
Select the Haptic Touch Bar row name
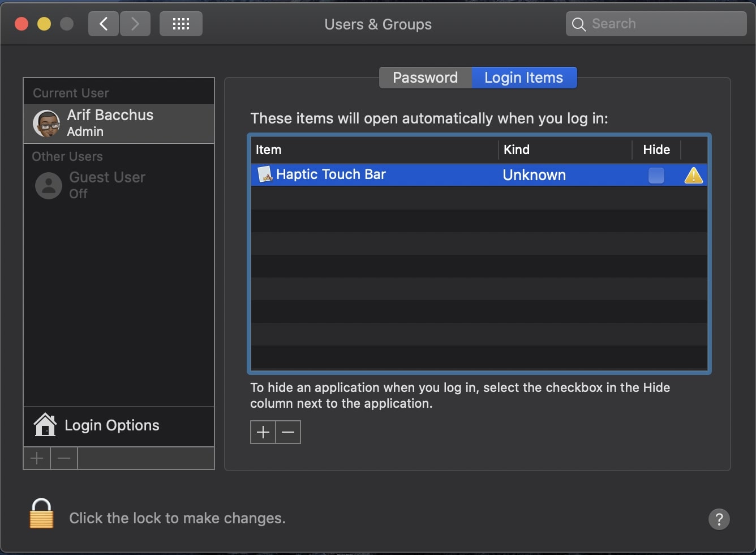(331, 174)
